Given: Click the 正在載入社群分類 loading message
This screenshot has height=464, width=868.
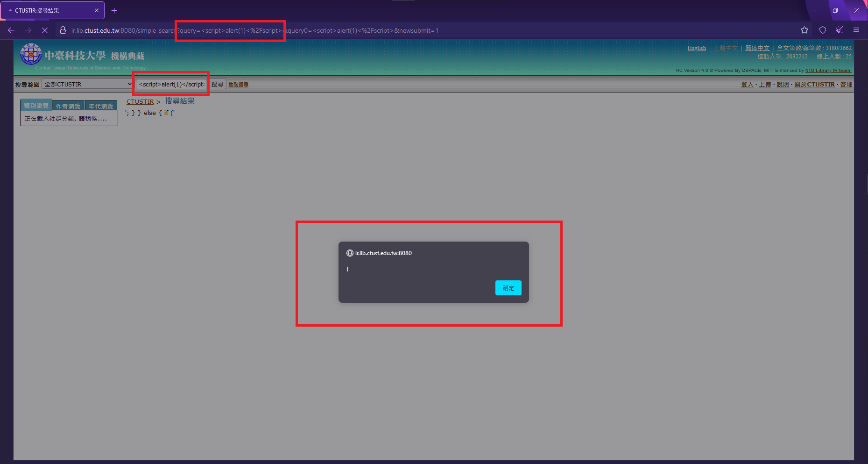Looking at the screenshot, I should point(65,119).
